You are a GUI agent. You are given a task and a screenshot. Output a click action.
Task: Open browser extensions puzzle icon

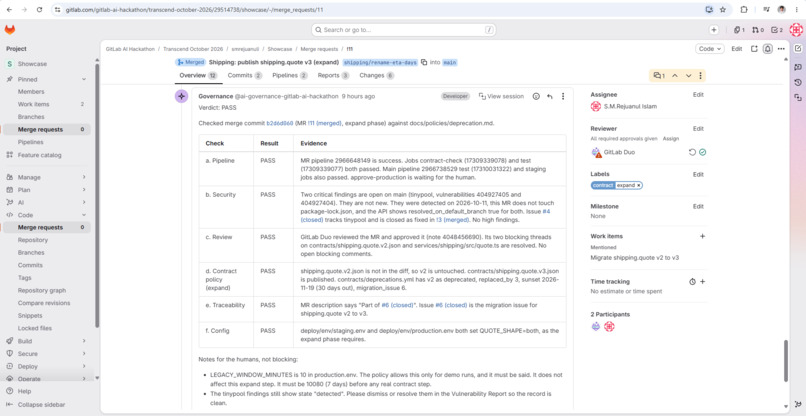coord(743,9)
